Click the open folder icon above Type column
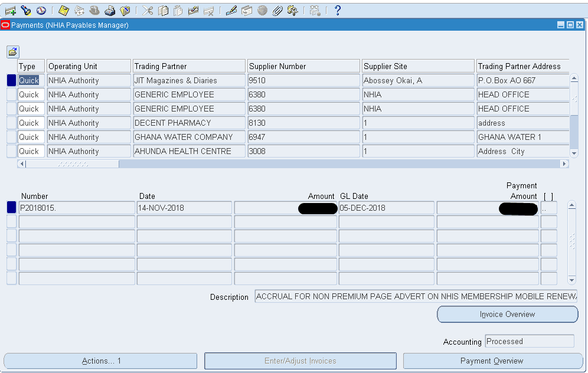This screenshot has width=588, height=373. pos(12,52)
